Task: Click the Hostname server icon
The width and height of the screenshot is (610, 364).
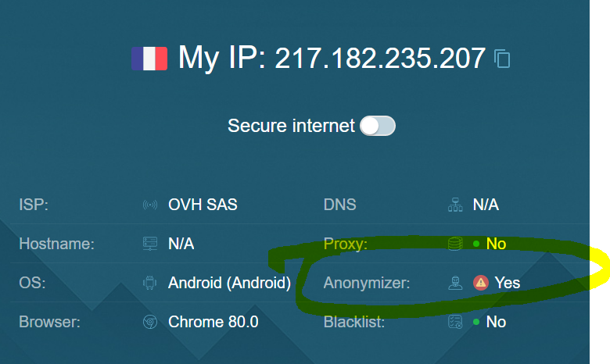Action: (149, 244)
